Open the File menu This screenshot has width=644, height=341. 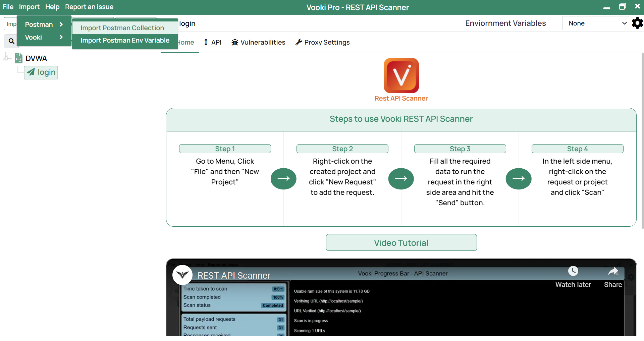pyautogui.click(x=8, y=7)
